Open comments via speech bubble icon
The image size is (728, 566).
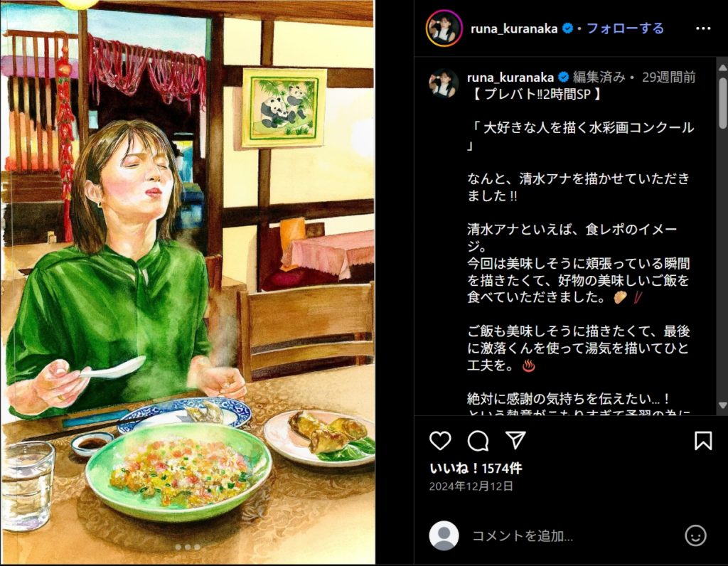coord(478,441)
